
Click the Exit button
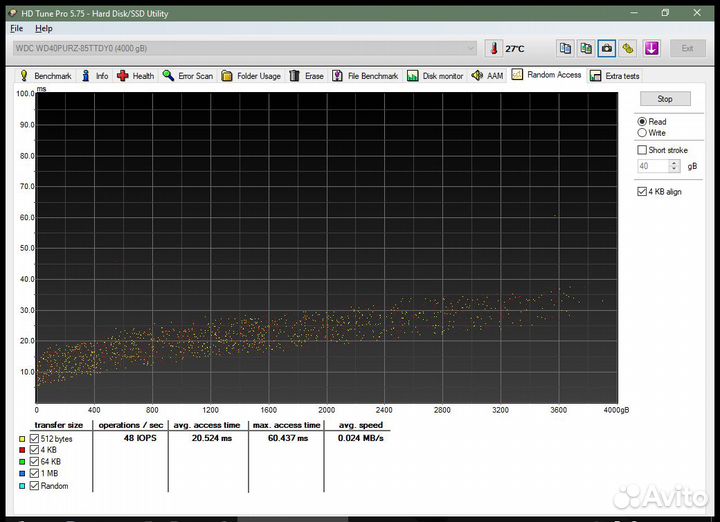click(x=687, y=48)
